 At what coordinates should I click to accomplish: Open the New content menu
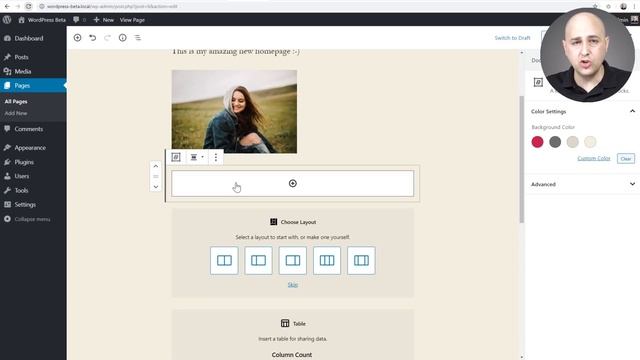click(104, 20)
